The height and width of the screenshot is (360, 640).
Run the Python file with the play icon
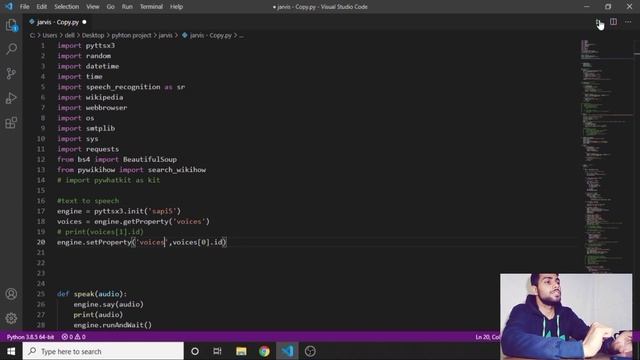[598, 22]
